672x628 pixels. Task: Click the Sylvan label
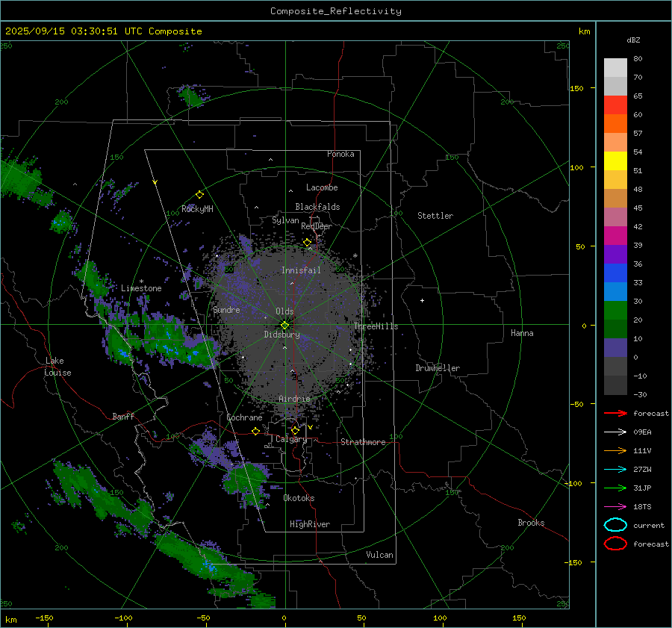pyautogui.click(x=285, y=220)
